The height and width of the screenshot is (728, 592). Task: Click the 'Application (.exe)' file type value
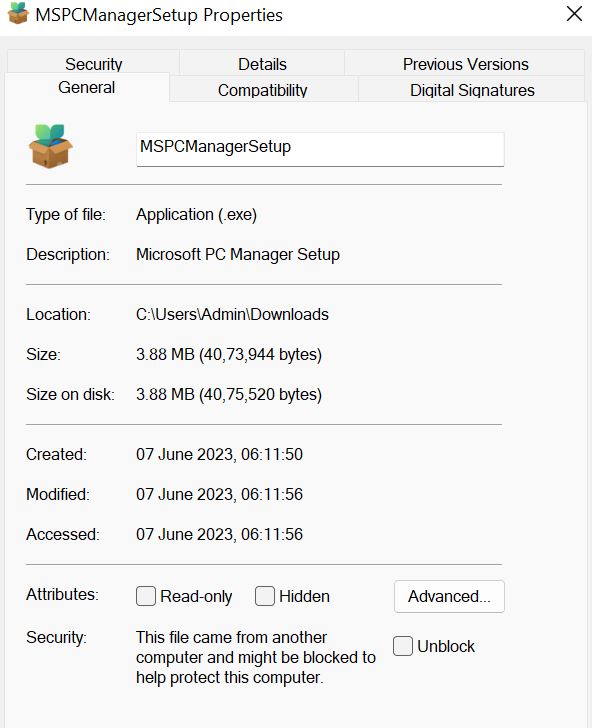196,214
